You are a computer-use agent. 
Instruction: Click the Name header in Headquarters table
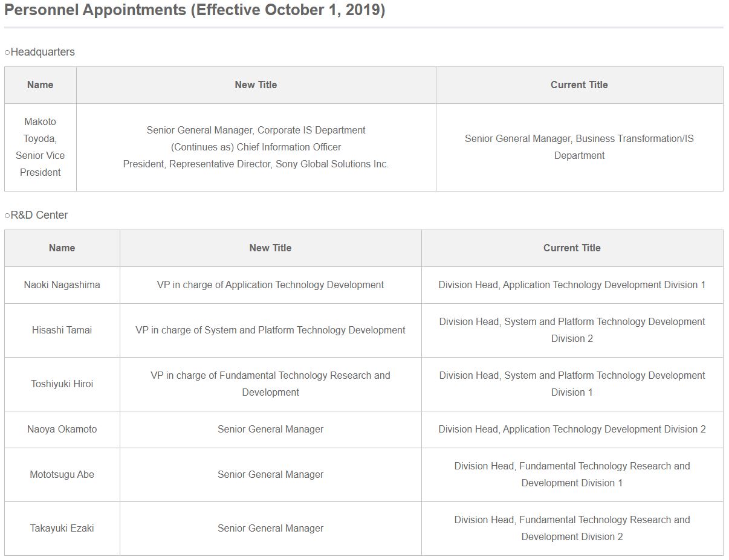pos(40,85)
